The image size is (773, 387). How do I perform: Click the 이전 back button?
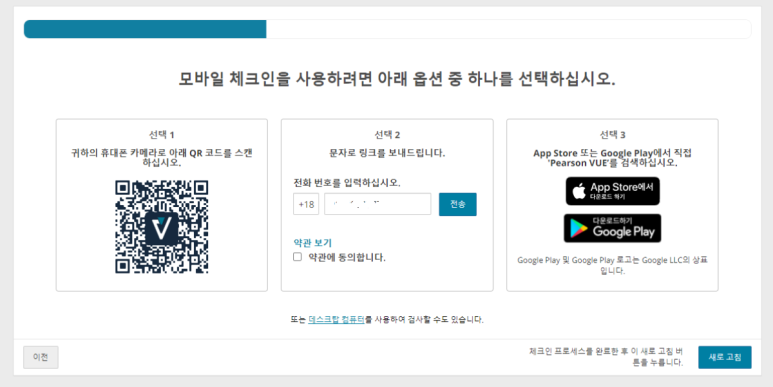[41, 357]
